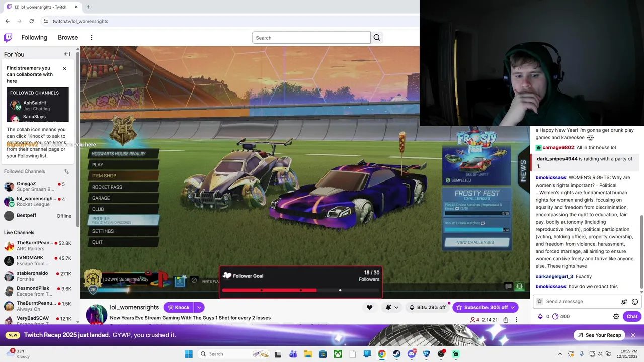Click the chat panel scrollbar

(x=641, y=251)
